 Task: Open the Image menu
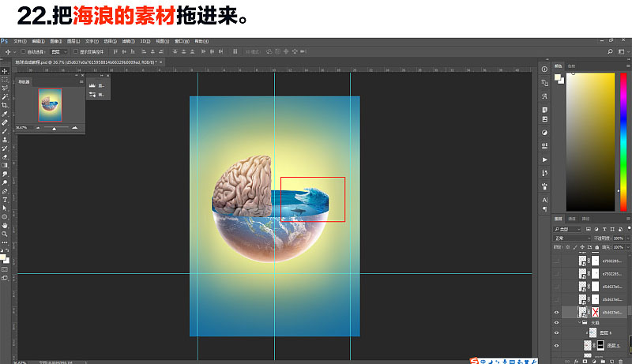click(55, 41)
